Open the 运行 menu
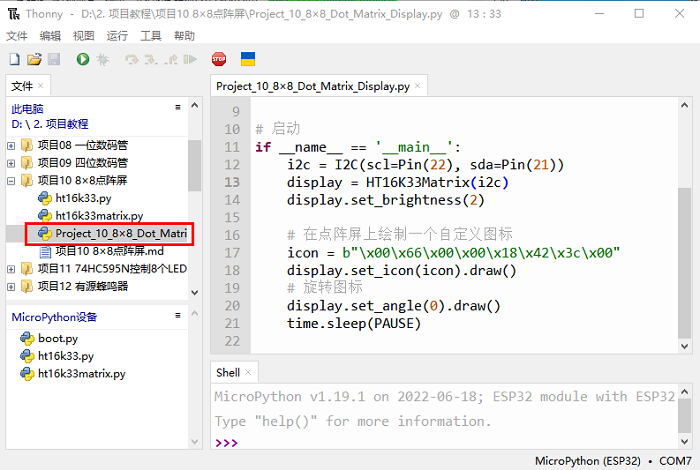The image size is (700, 470). [x=117, y=35]
